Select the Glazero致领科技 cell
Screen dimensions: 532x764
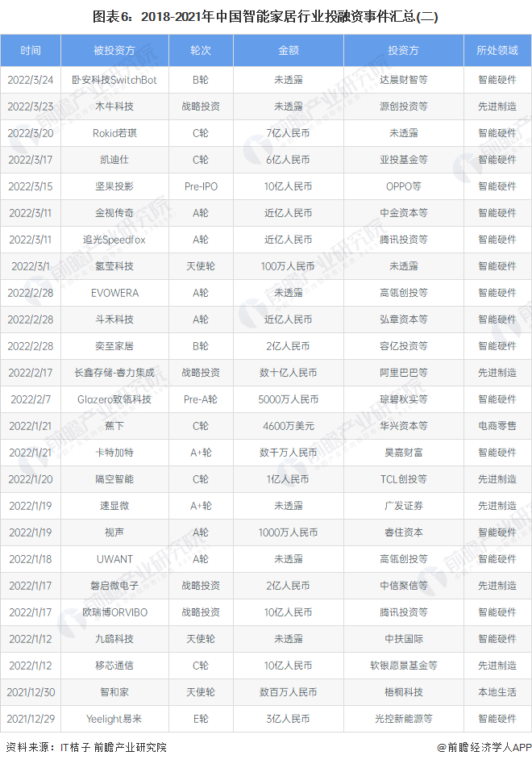[114, 399]
